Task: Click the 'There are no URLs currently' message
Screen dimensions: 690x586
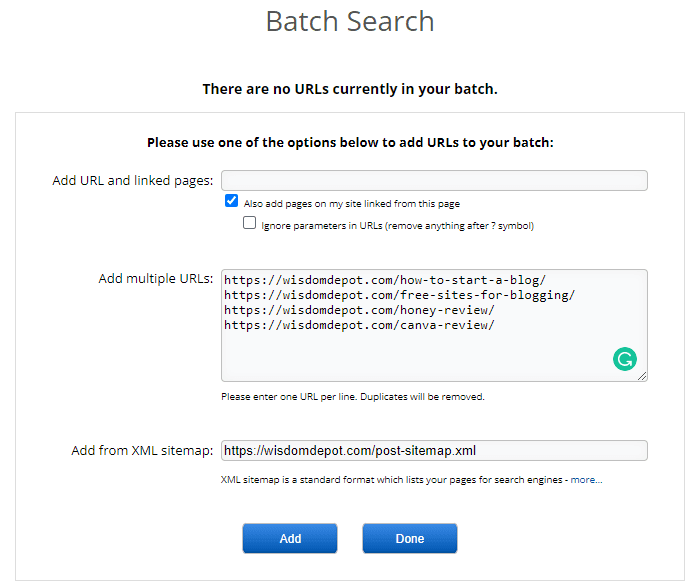Action: coord(350,89)
